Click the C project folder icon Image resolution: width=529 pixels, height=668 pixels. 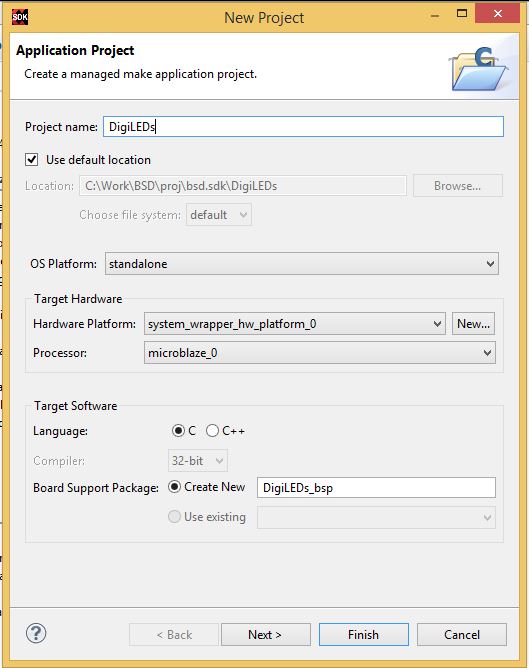pos(479,69)
